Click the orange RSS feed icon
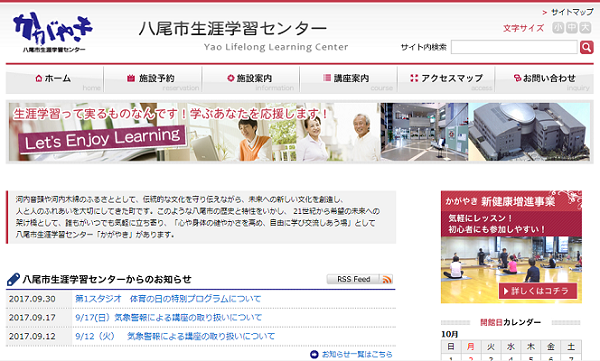 [x=387, y=279]
